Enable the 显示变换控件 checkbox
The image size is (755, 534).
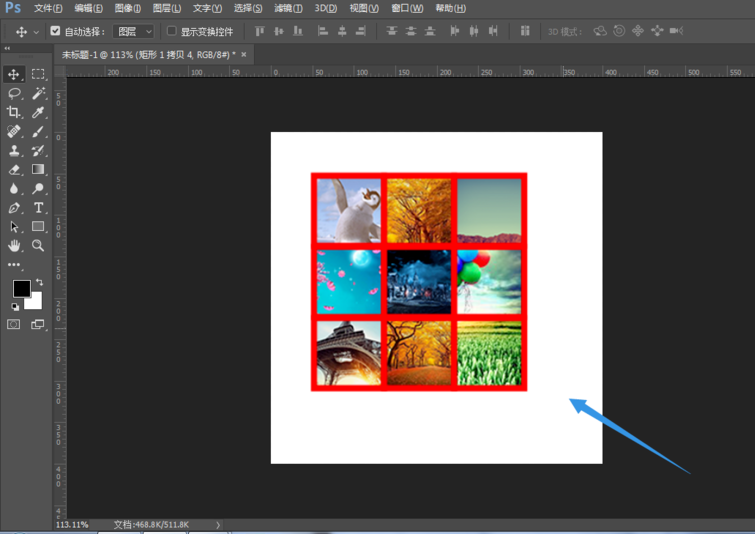coord(171,31)
